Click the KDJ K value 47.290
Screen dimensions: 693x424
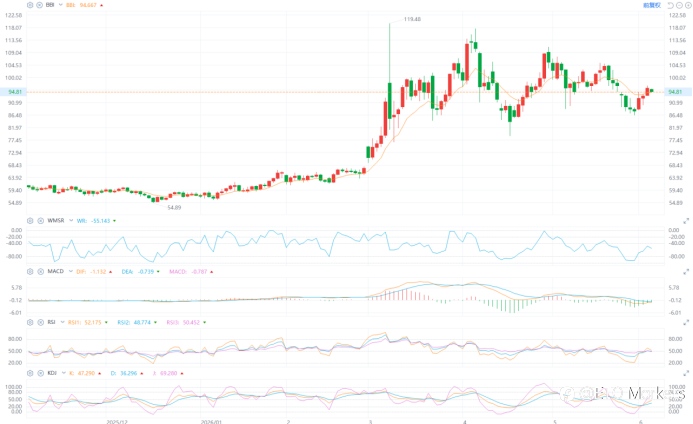pyautogui.click(x=86, y=373)
